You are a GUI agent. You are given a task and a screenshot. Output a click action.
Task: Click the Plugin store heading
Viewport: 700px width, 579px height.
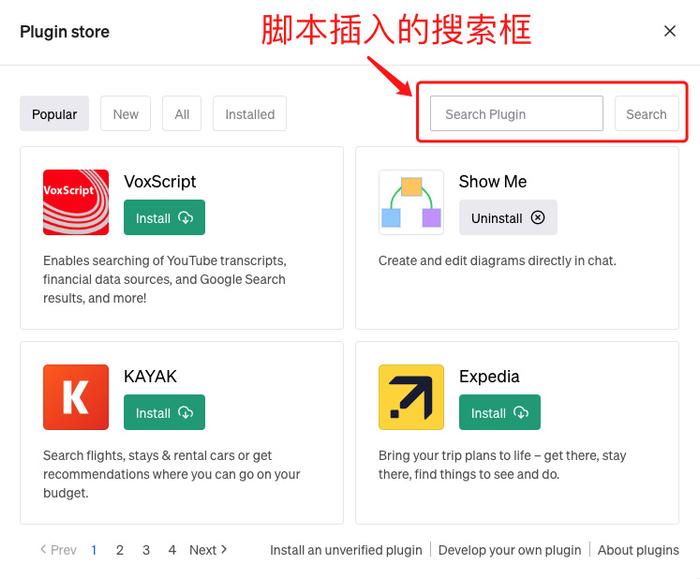point(65,32)
